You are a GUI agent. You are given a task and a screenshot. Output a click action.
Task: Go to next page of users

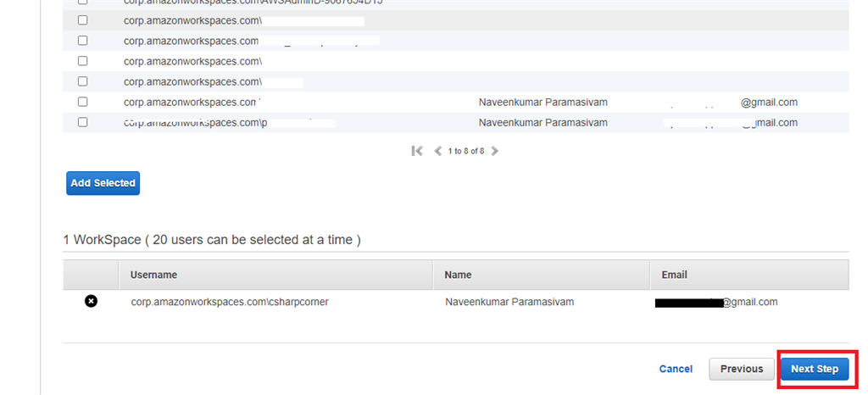[495, 151]
